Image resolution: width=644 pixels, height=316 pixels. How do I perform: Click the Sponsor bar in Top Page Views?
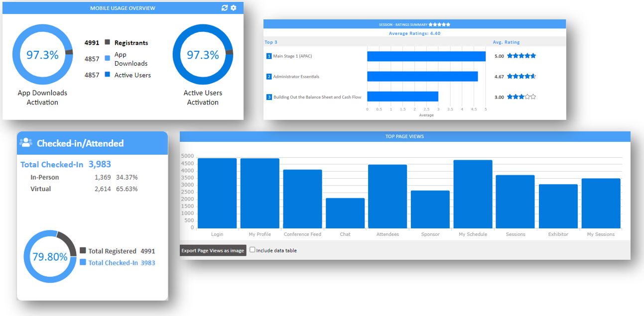[x=430, y=210]
